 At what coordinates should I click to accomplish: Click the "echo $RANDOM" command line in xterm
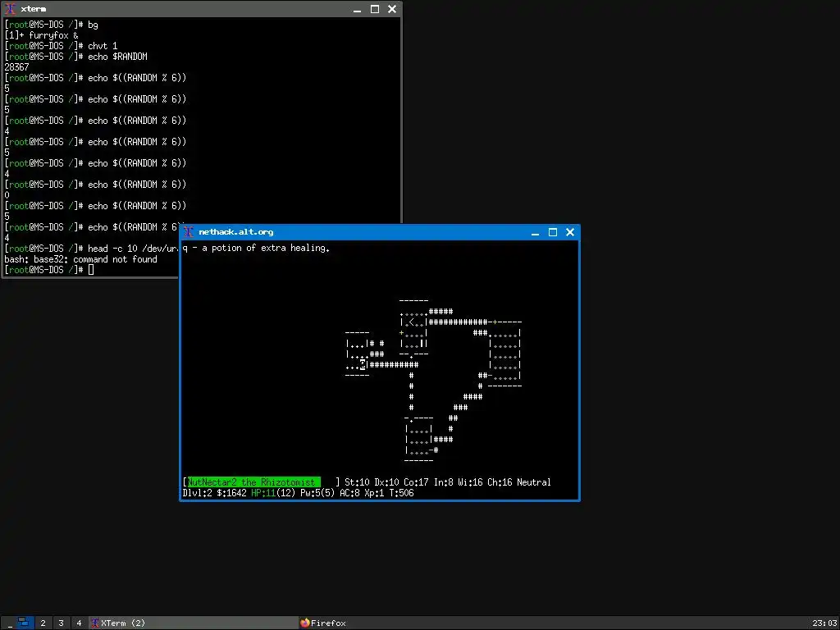coord(118,57)
